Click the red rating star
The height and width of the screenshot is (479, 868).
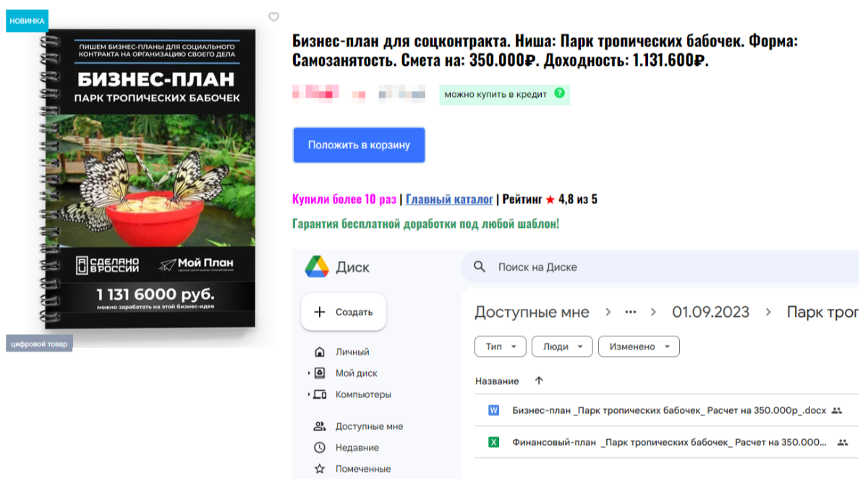(550, 200)
